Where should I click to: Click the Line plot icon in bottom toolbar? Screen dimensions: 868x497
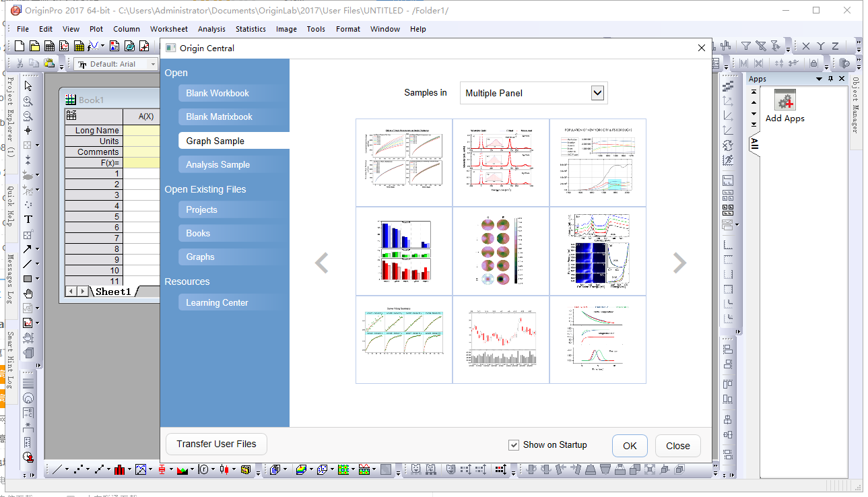[57, 469]
